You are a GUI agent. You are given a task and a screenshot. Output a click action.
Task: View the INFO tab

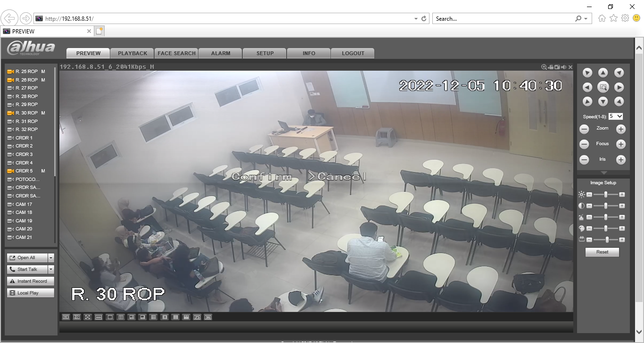tap(309, 53)
